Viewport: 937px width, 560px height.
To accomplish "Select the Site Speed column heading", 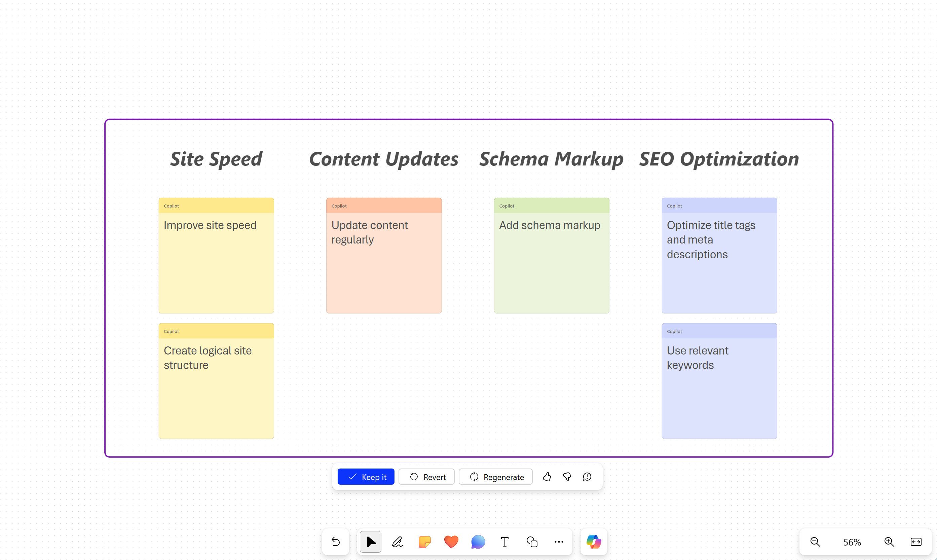I will (x=216, y=159).
